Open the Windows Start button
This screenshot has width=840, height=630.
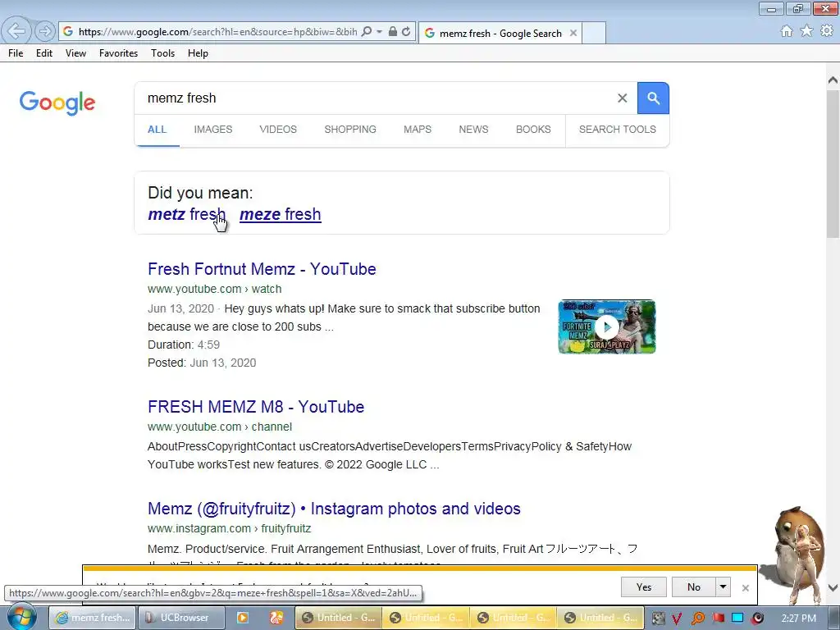point(21,617)
